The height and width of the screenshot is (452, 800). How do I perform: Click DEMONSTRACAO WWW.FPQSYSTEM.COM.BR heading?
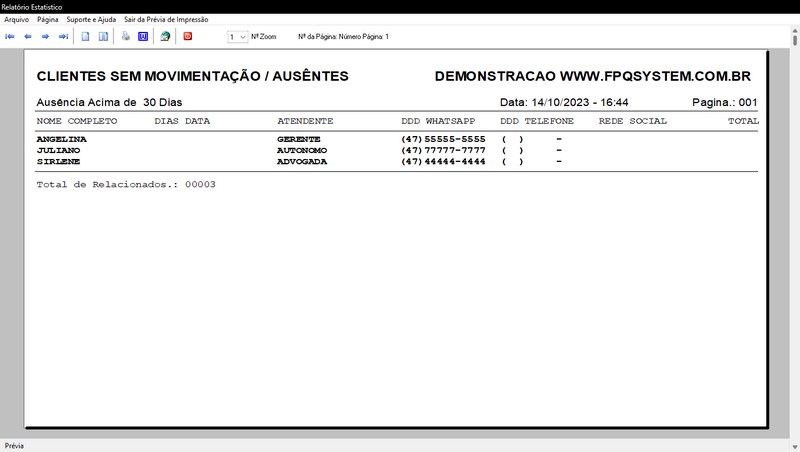tap(593, 77)
